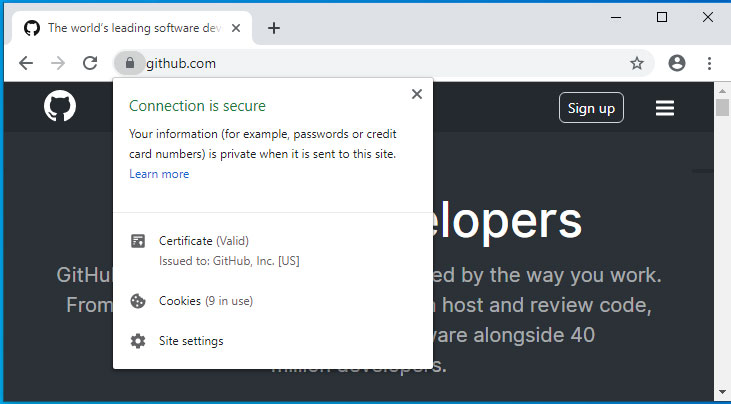Click the back navigation arrow
The width and height of the screenshot is (731, 404).
click(26, 63)
